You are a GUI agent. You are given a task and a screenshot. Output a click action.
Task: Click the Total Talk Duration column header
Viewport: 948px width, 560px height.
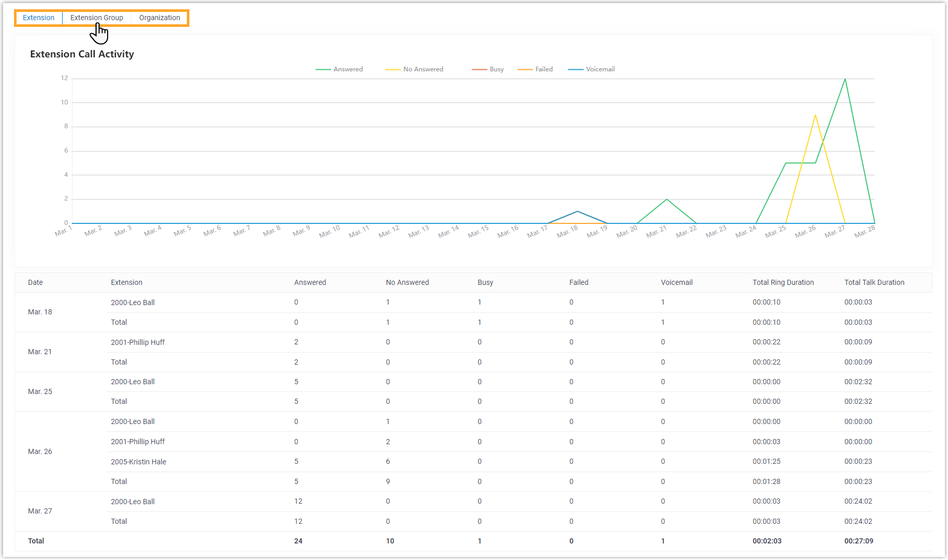pyautogui.click(x=874, y=282)
